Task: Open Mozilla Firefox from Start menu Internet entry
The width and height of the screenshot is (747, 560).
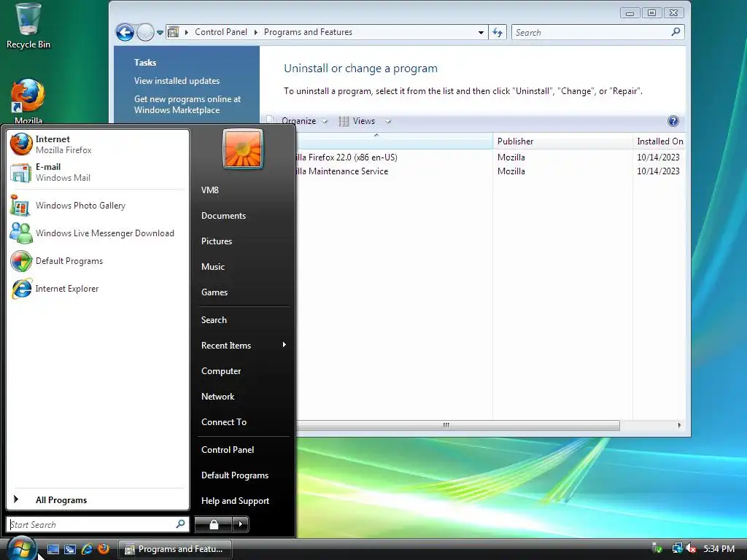Action: (98, 144)
